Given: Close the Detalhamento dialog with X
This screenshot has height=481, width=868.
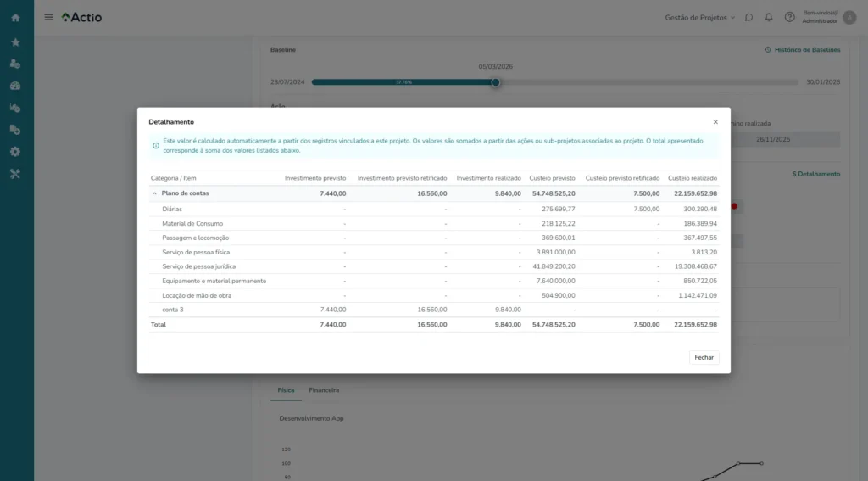Looking at the screenshot, I should [715, 122].
